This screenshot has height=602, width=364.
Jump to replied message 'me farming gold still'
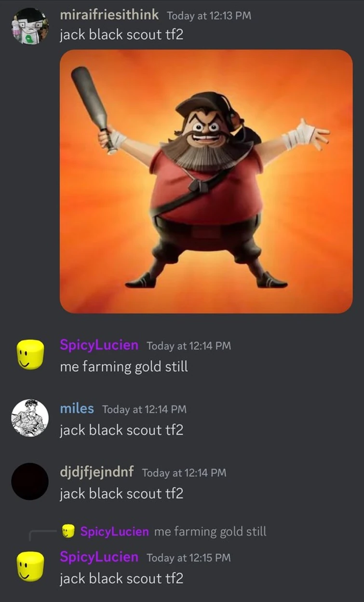click(x=210, y=532)
